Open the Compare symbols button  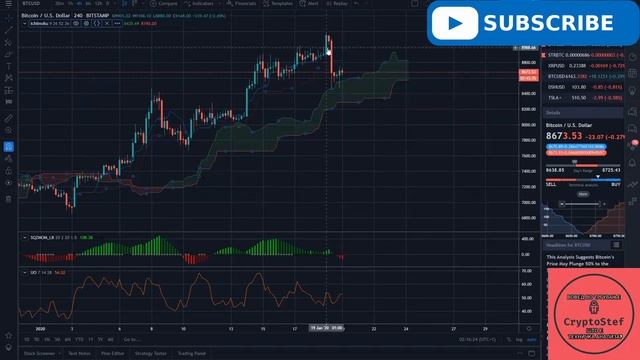tap(163, 3)
